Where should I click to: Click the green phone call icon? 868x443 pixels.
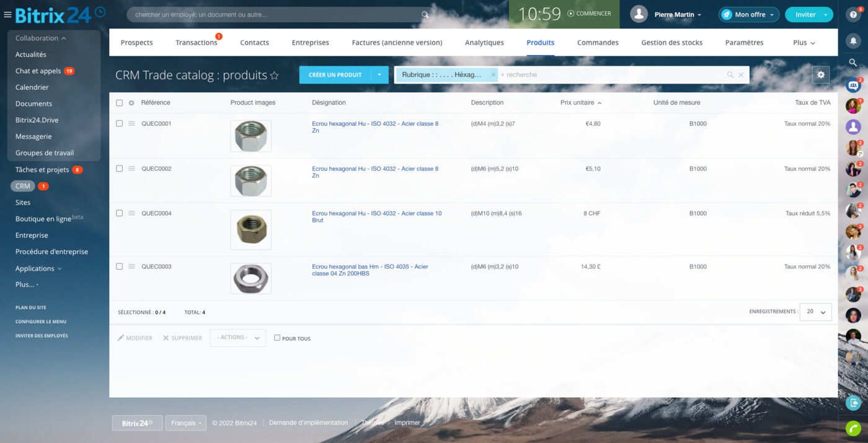pos(853,428)
